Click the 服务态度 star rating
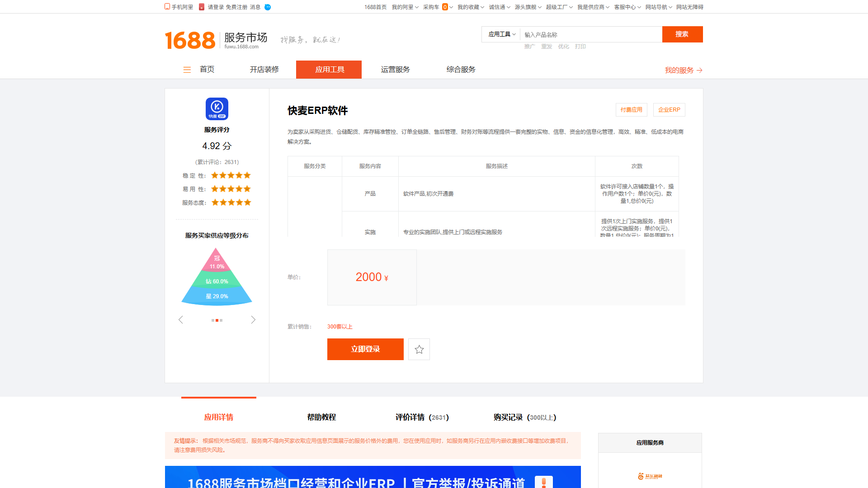This screenshot has width=868, height=488. (231, 202)
